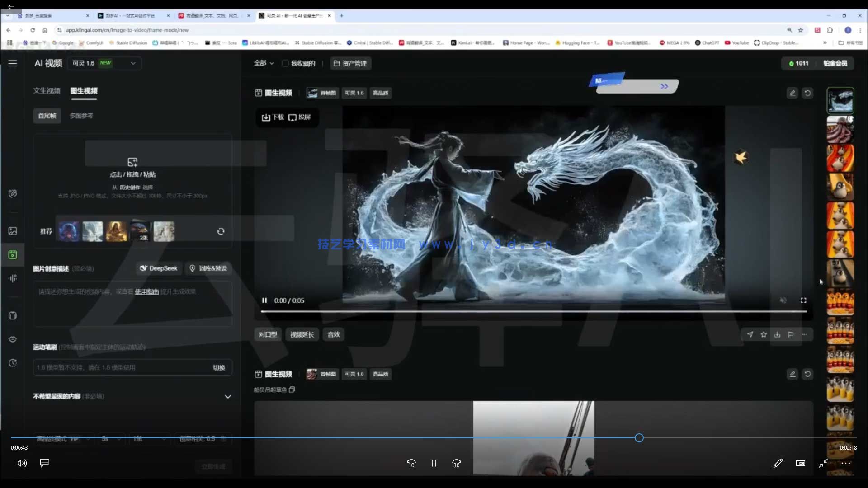Enable the 我收藏的 checkbox
Viewport: 868px width, 488px height.
point(285,63)
